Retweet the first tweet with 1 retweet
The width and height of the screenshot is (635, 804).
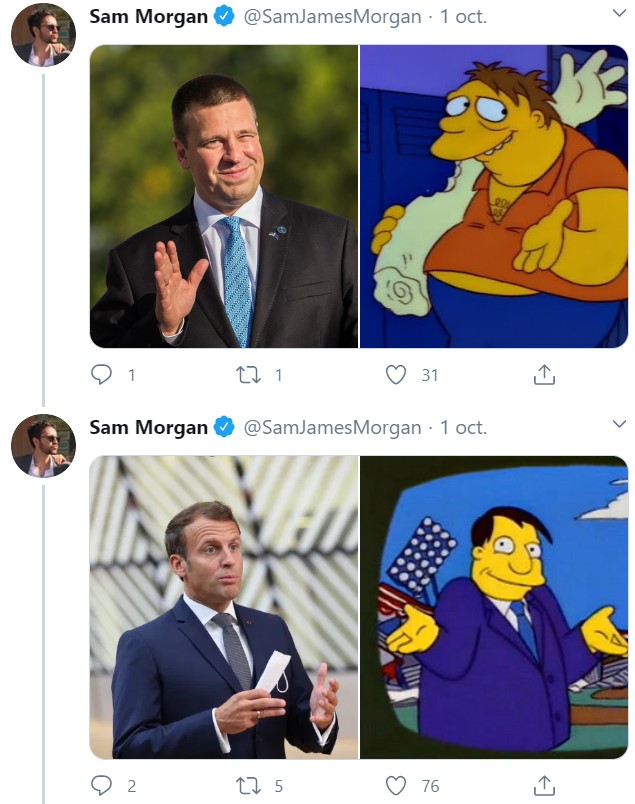[247, 375]
